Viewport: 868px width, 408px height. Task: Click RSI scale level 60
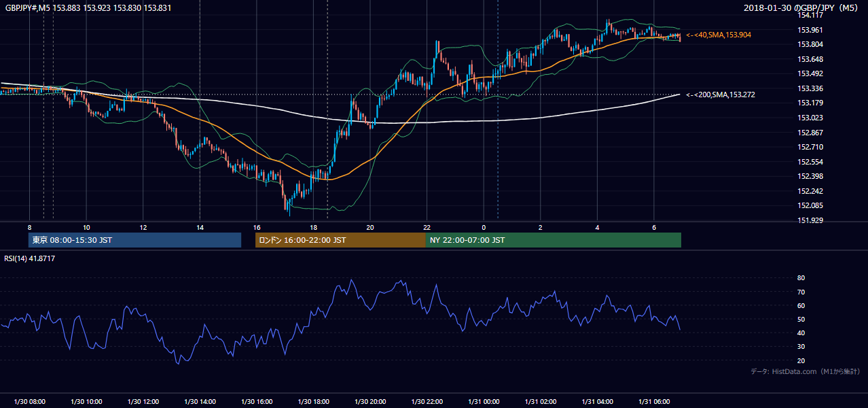tap(801, 305)
